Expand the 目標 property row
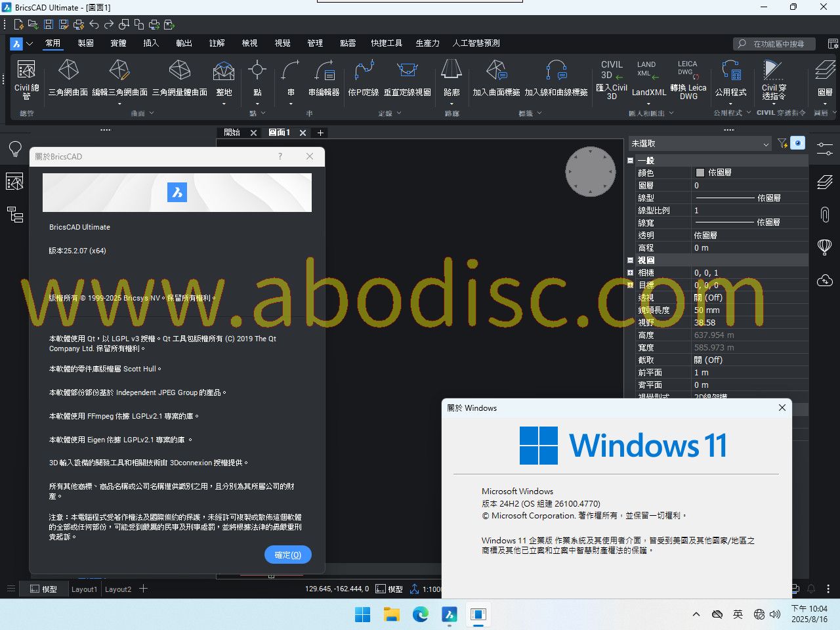 pos(630,285)
